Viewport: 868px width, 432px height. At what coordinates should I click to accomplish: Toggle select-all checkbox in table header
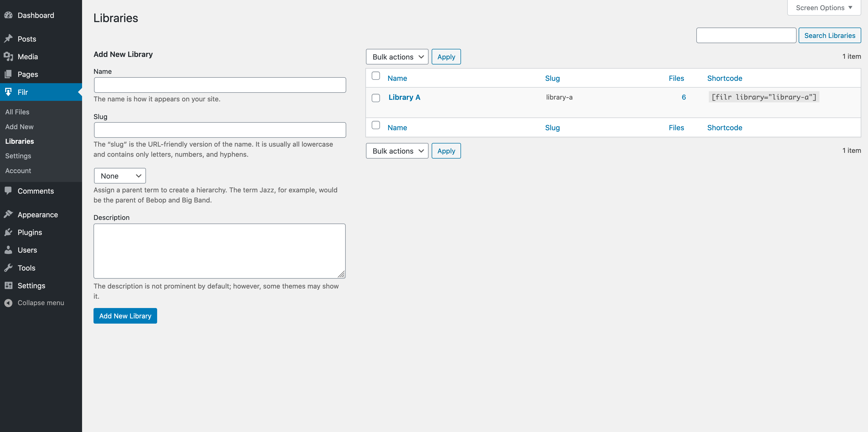[x=376, y=76]
